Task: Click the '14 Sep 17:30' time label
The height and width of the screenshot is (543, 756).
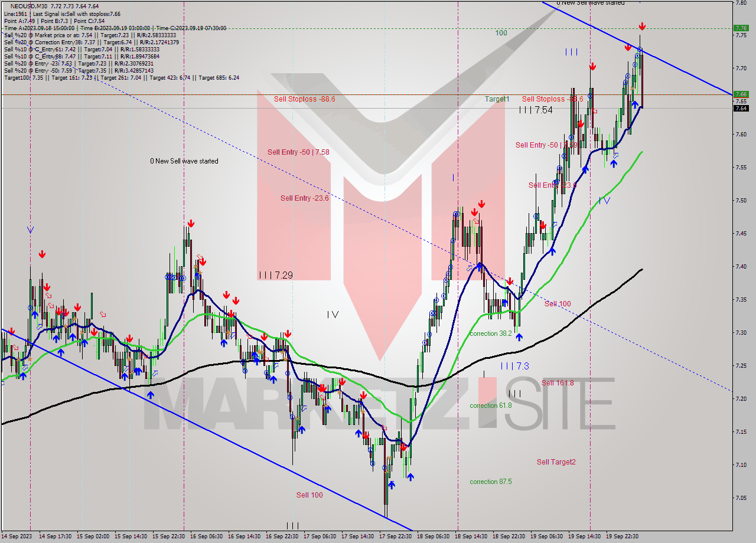Action: pos(56,537)
